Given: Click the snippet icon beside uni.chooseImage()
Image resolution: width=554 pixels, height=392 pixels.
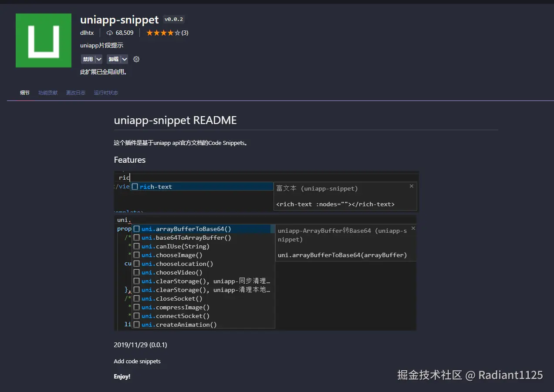Looking at the screenshot, I should [137, 255].
